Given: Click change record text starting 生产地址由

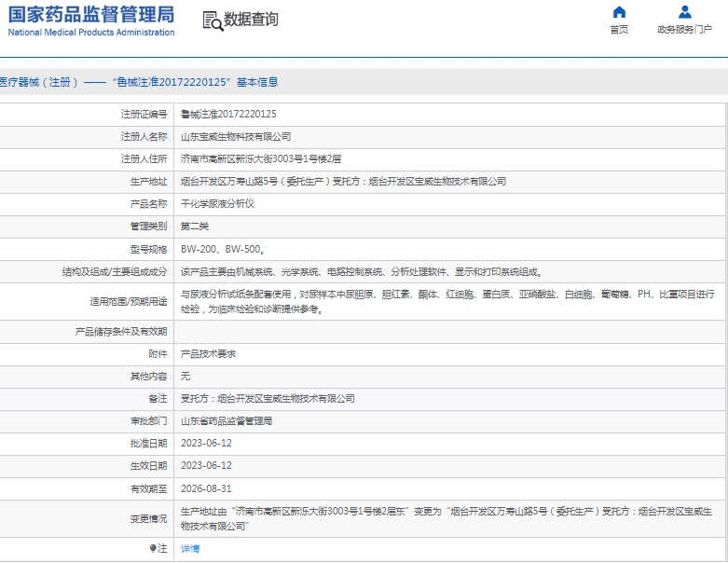Looking at the screenshot, I should point(446,518).
